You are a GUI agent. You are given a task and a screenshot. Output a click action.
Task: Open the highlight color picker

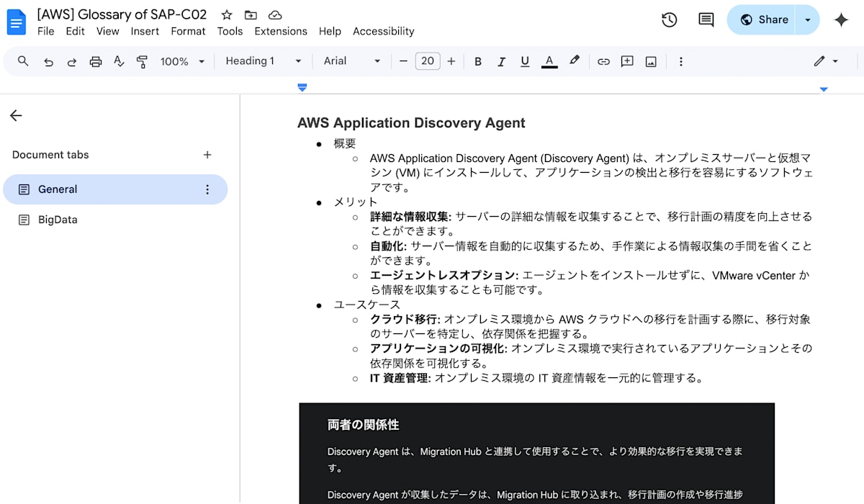tap(574, 62)
